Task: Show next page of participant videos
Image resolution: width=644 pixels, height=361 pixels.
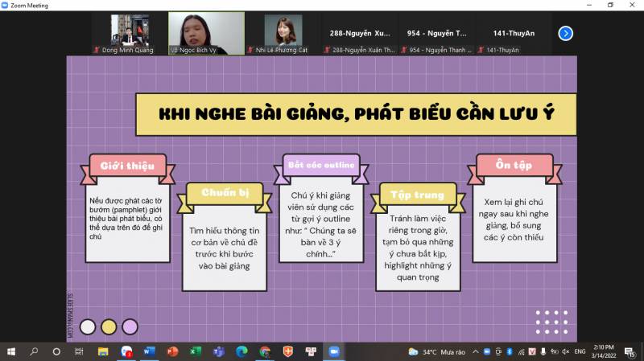Action: click(x=565, y=33)
